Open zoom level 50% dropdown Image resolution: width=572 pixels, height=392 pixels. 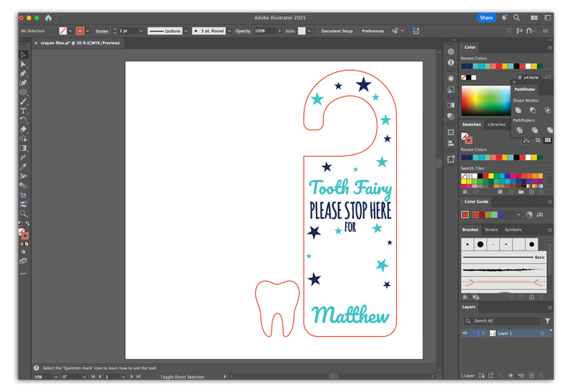56,377
